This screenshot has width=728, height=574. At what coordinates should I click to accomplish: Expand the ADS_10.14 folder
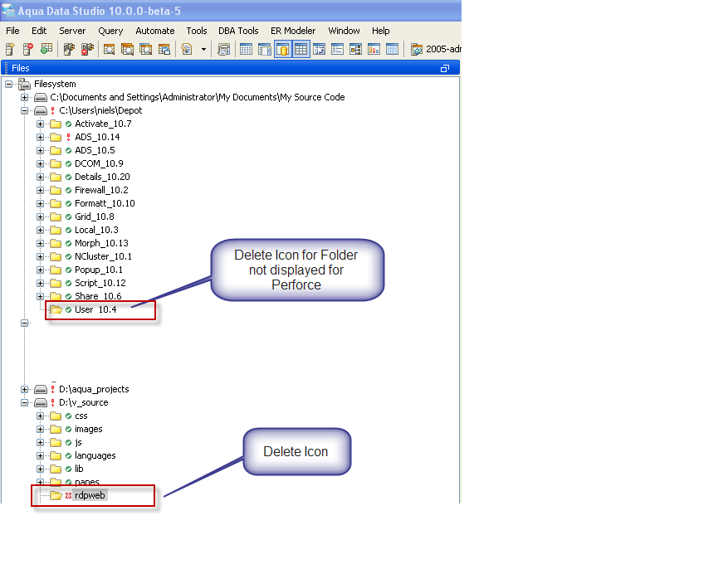(x=41, y=138)
